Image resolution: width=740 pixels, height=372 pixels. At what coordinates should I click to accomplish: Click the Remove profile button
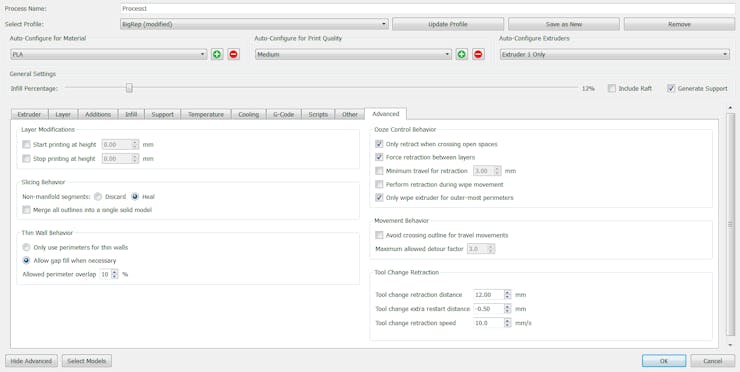pos(679,24)
